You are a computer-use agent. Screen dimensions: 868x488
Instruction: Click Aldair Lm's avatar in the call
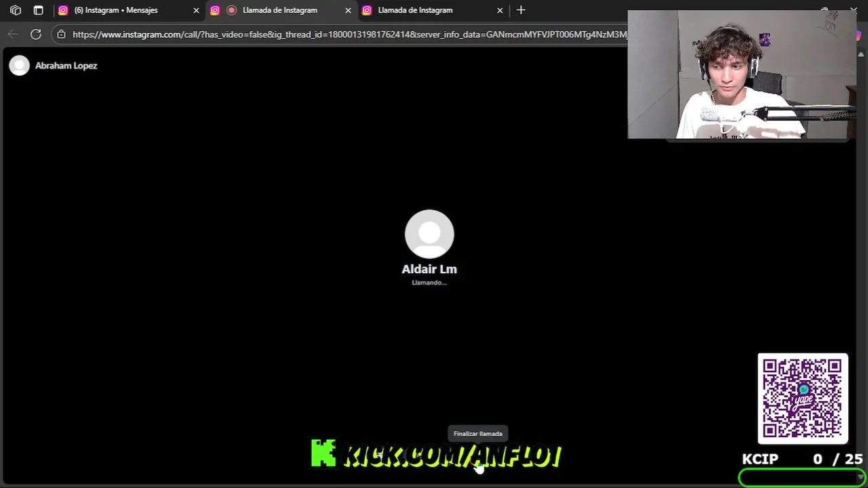(429, 234)
